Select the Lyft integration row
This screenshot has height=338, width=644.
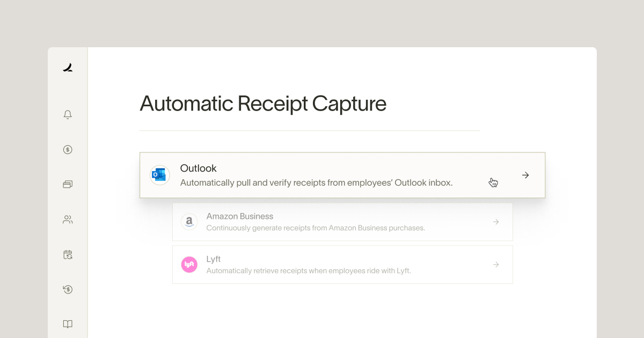tap(342, 264)
